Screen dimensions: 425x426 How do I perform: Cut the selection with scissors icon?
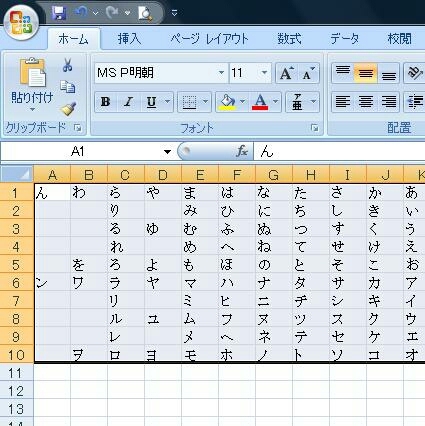click(x=68, y=65)
